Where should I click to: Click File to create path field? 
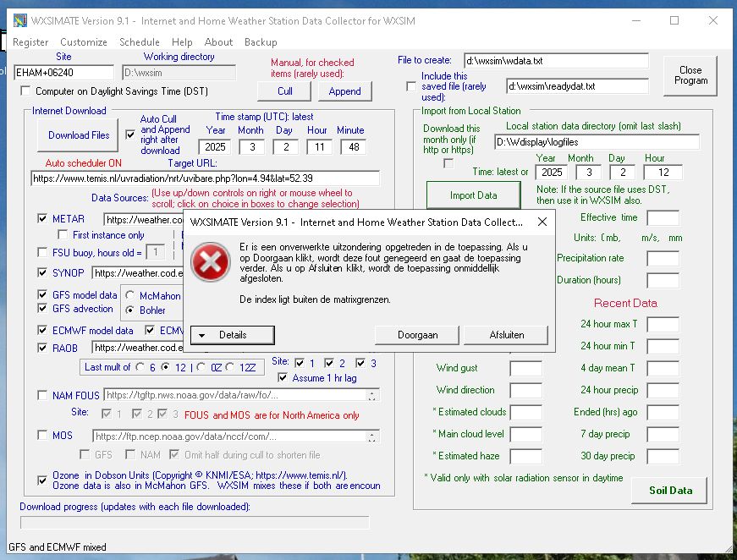556,61
